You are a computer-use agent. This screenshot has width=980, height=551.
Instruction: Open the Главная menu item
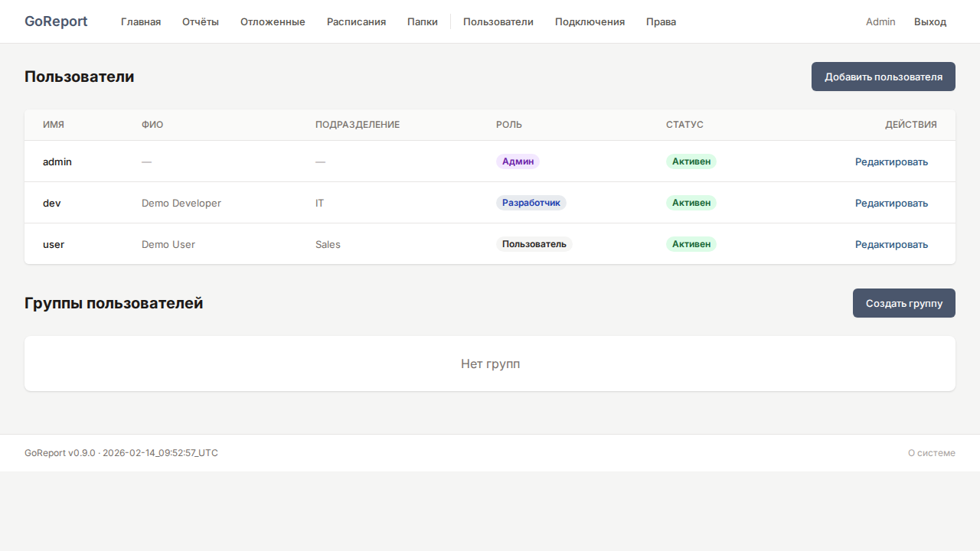click(141, 21)
